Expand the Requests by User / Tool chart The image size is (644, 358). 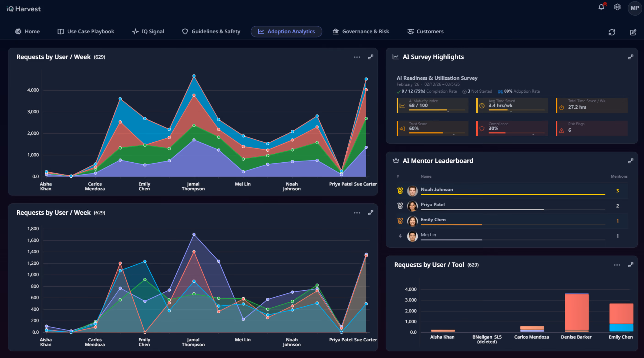631,265
